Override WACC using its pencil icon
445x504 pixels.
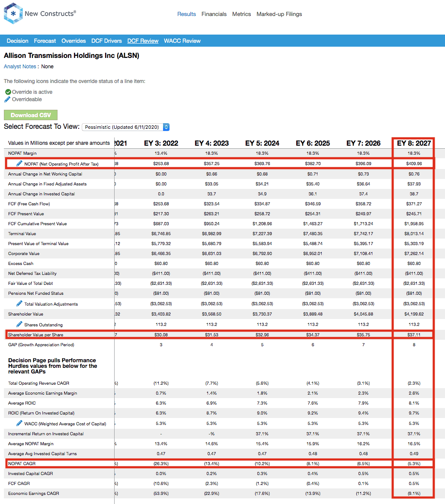pos(19,423)
